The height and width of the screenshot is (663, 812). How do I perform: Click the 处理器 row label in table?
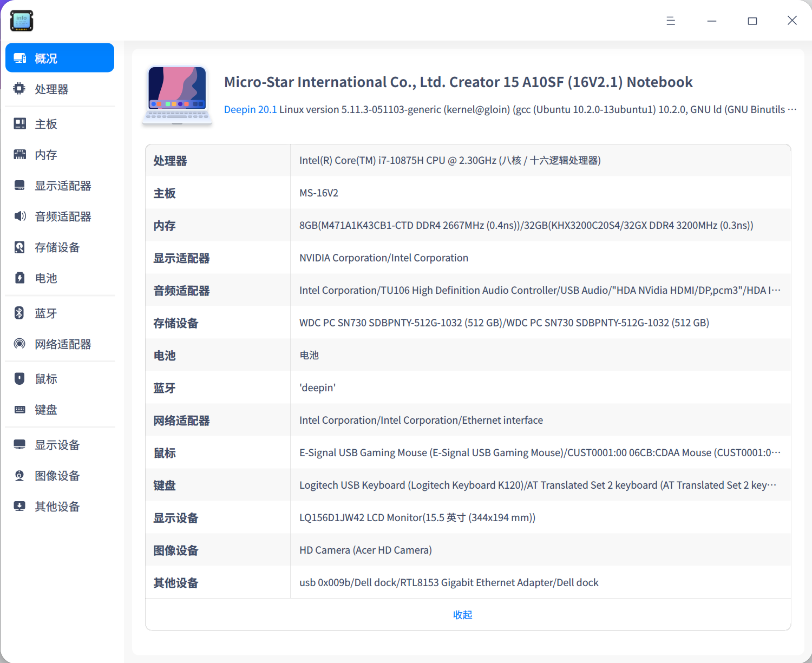[x=170, y=161]
